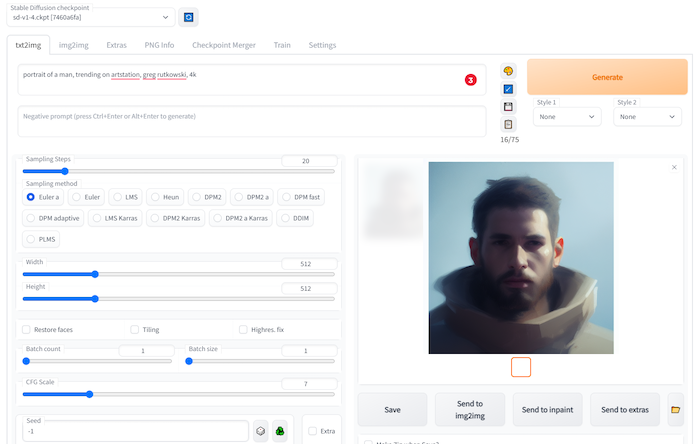Click the green recycle seed icon
The image size is (700, 444).
pyautogui.click(x=280, y=430)
